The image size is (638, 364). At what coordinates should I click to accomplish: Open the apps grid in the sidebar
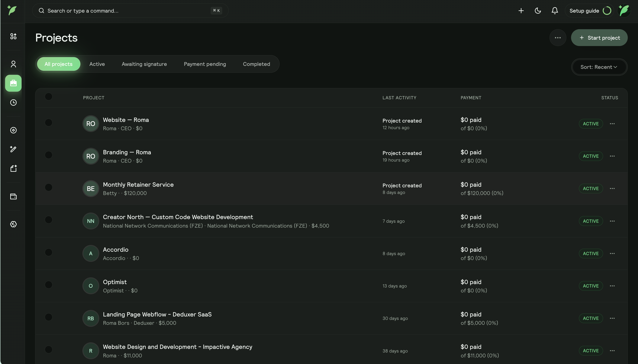[13, 36]
